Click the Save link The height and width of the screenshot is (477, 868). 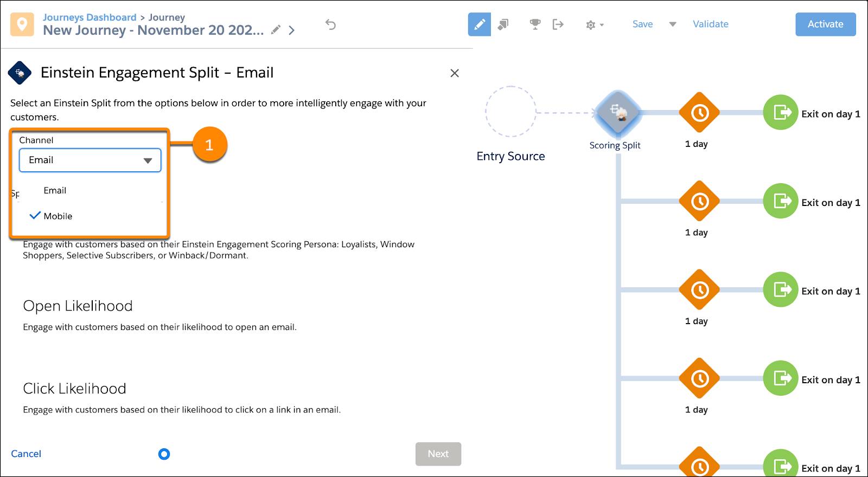pyautogui.click(x=642, y=24)
